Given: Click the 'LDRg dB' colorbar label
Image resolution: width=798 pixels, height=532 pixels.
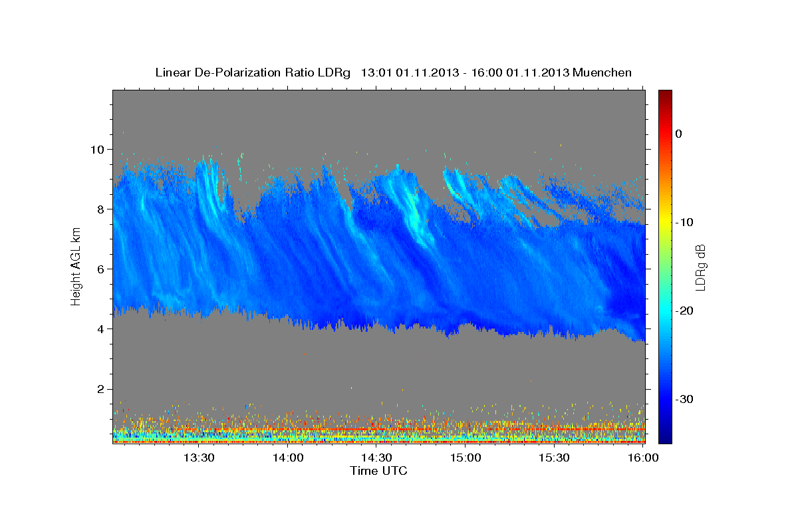Looking at the screenshot, I should pos(700,267).
